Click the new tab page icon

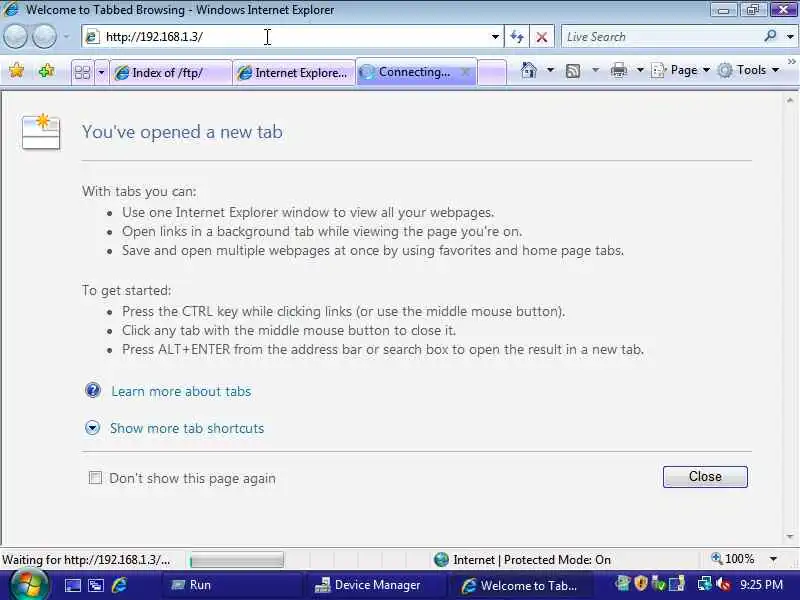pos(41,132)
